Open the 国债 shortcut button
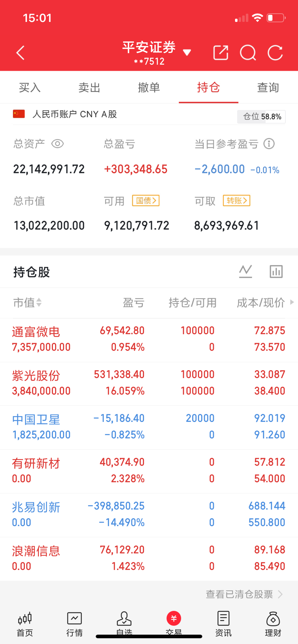The width and height of the screenshot is (298, 644). point(146,201)
